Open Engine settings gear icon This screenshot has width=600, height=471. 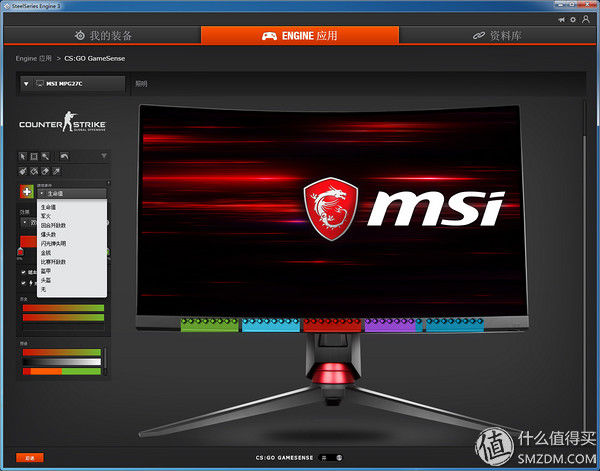point(573,20)
